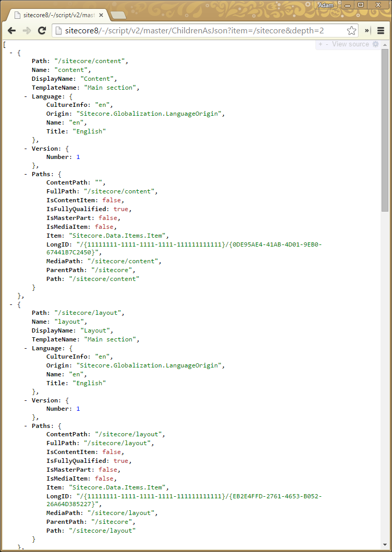Click into the URL address bar
This screenshot has height=552, width=392.
pyautogui.click(x=203, y=31)
